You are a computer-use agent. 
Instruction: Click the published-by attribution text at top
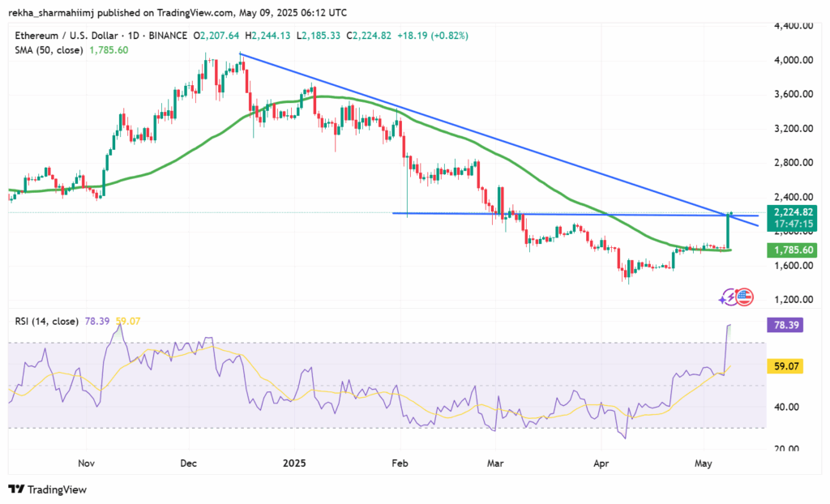(178, 12)
